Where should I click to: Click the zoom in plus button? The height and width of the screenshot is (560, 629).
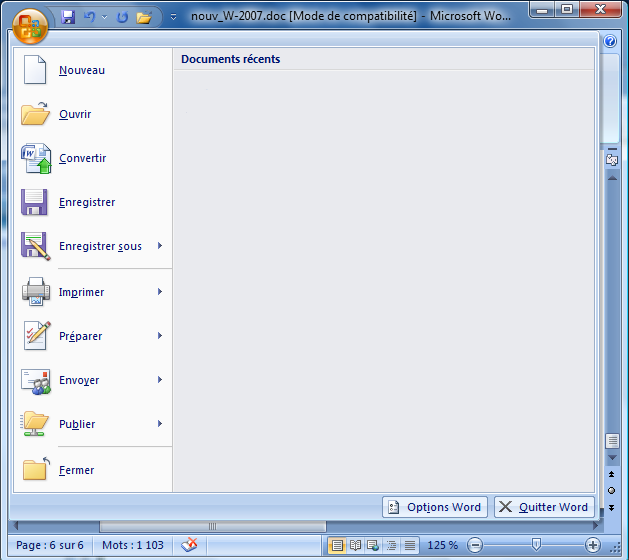593,545
